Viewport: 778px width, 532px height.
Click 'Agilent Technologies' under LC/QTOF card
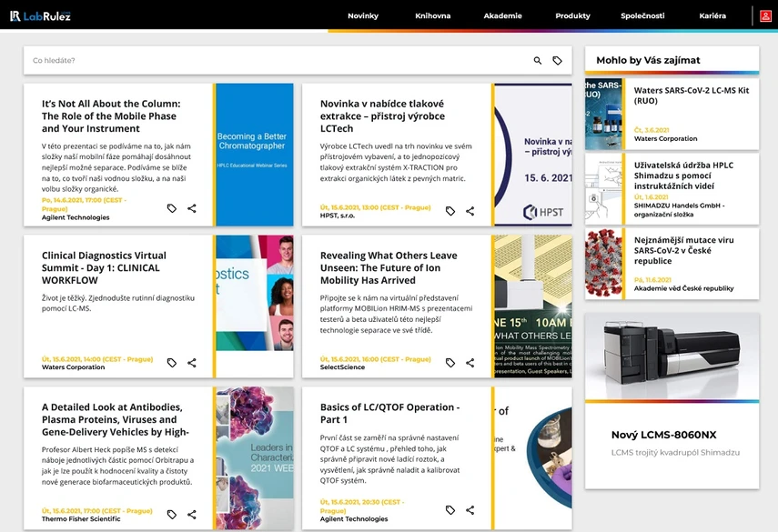point(354,519)
